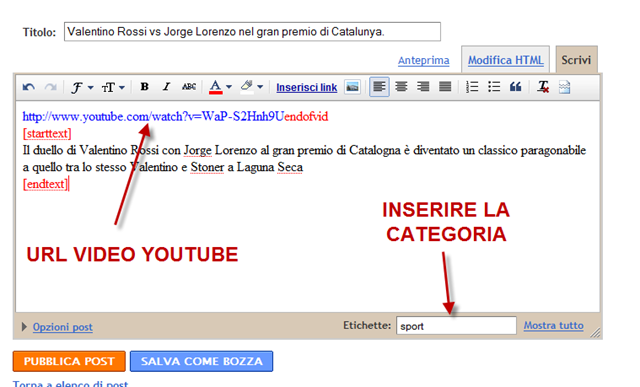Expand Opzioni post section
Viewport: 640px width, 387px height.
click(x=62, y=327)
